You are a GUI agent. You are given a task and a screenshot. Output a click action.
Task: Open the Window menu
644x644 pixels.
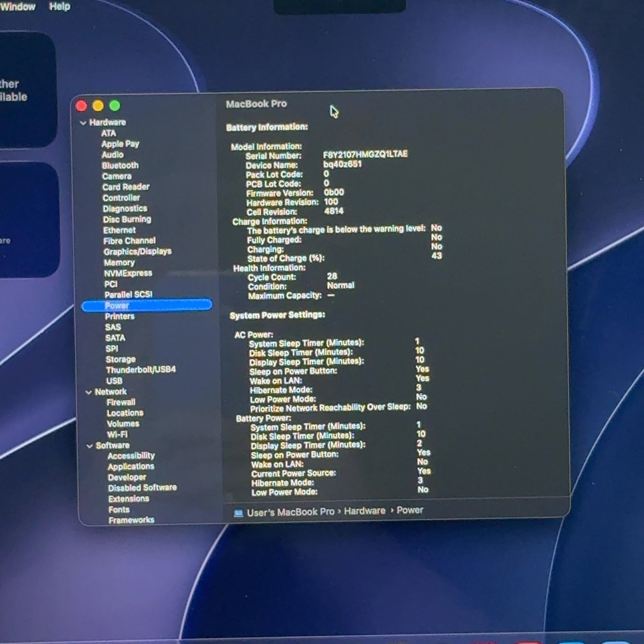point(18,6)
